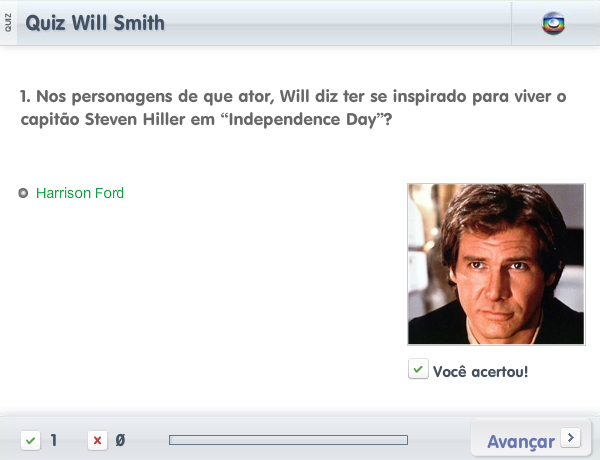This screenshot has height=460, width=600.
Task: Click the number 1. starting the question
Action: pyautogui.click(x=25, y=96)
